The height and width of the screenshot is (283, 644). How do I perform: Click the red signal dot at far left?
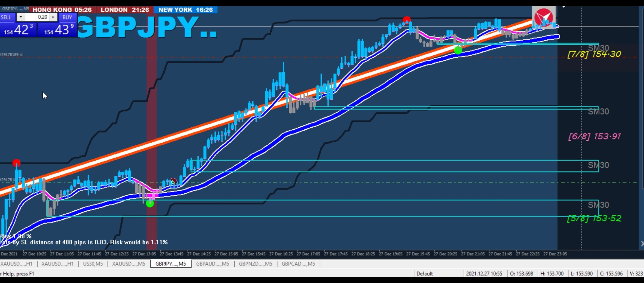tap(16, 163)
